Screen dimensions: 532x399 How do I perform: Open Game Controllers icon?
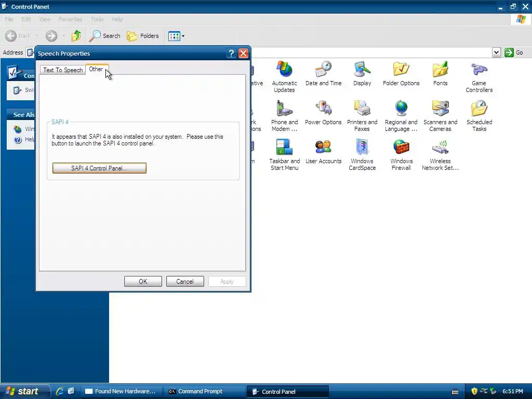click(479, 77)
